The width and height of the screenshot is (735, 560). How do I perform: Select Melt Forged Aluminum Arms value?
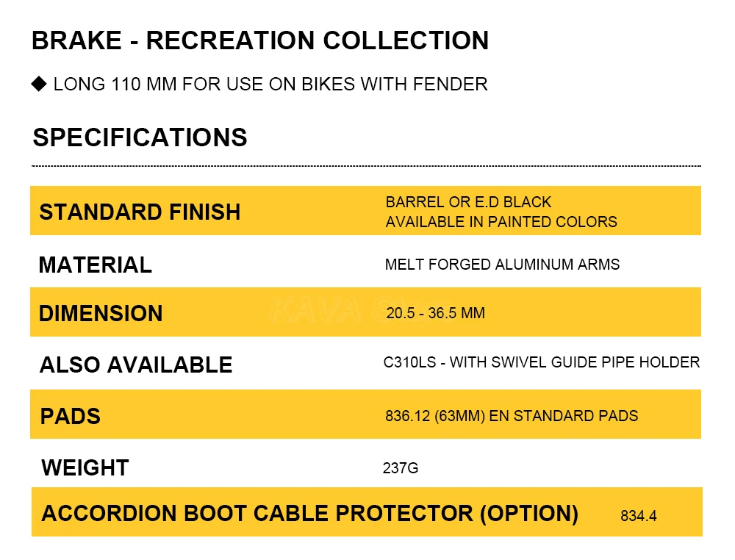pyautogui.click(x=502, y=265)
